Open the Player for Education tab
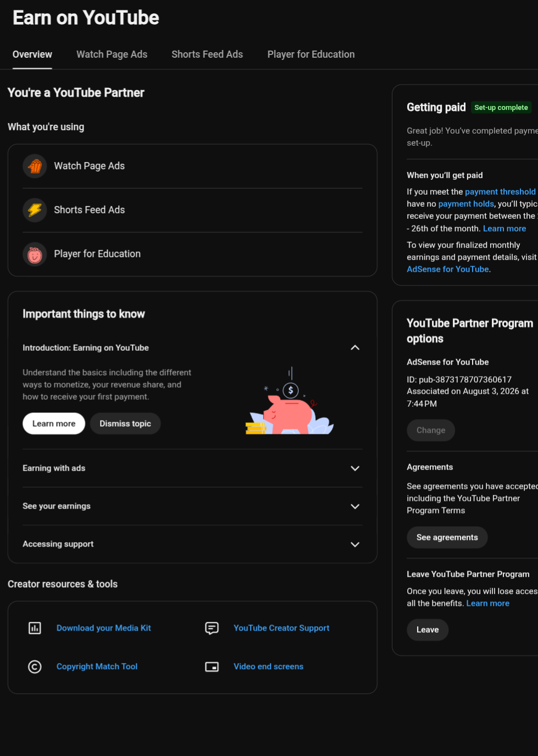This screenshot has height=756, width=538. [311, 54]
